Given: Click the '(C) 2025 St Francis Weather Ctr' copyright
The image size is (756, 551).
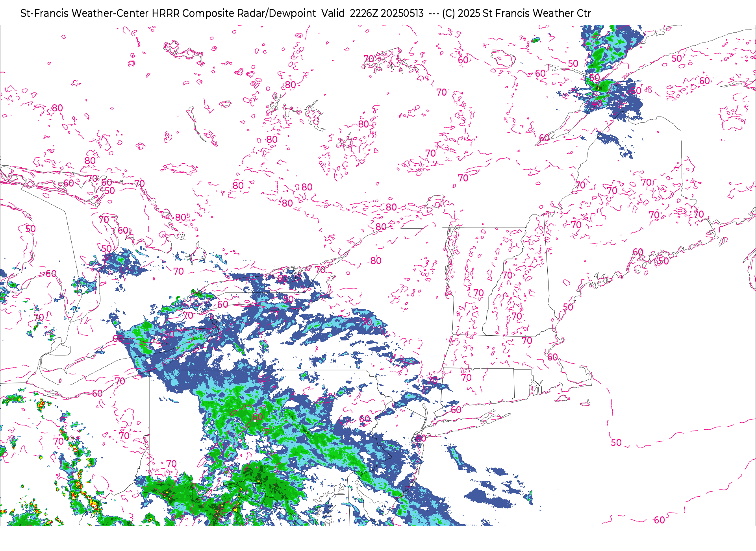Looking at the screenshot, I should pyautogui.click(x=516, y=13).
